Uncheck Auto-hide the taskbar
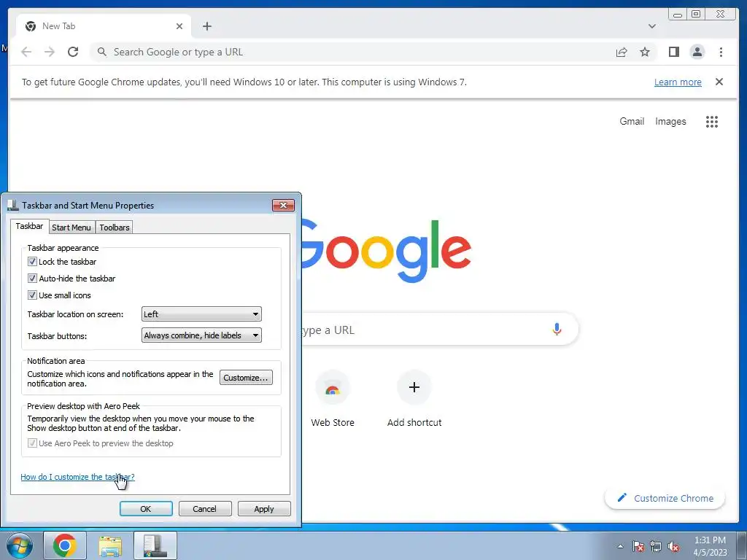Screen dimensions: 747x560 (x=32, y=278)
